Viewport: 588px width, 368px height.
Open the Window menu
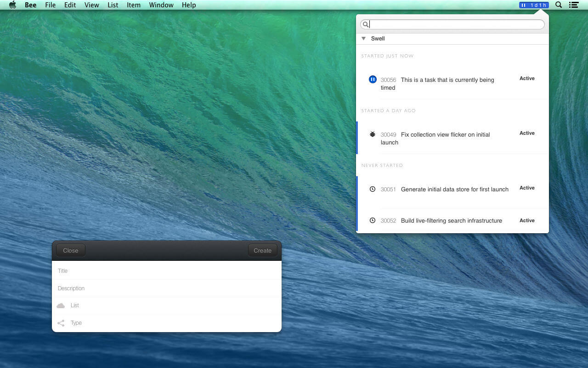tap(161, 5)
